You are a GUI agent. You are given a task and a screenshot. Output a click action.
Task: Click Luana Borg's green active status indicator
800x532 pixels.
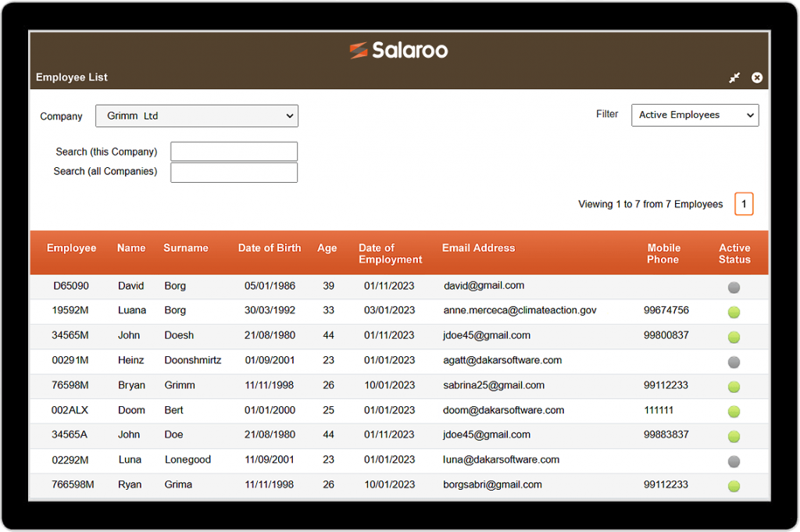[x=734, y=312]
